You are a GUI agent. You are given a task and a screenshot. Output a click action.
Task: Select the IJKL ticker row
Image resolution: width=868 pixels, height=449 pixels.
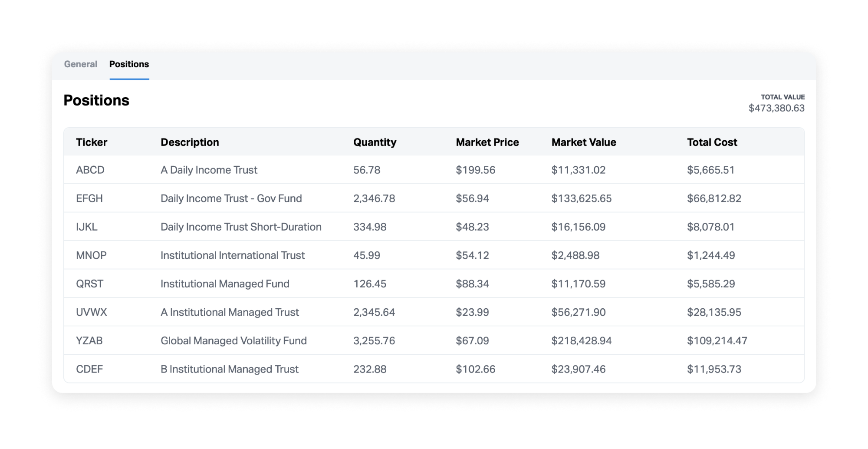tap(434, 227)
